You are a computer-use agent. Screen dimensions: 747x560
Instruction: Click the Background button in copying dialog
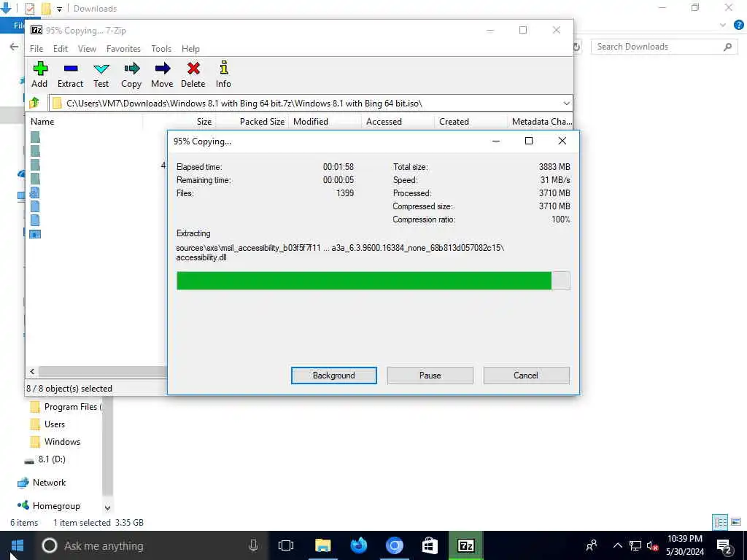pos(334,376)
